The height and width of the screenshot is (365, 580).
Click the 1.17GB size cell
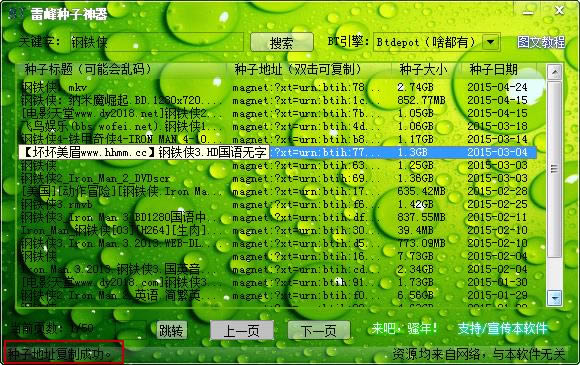coord(415,139)
